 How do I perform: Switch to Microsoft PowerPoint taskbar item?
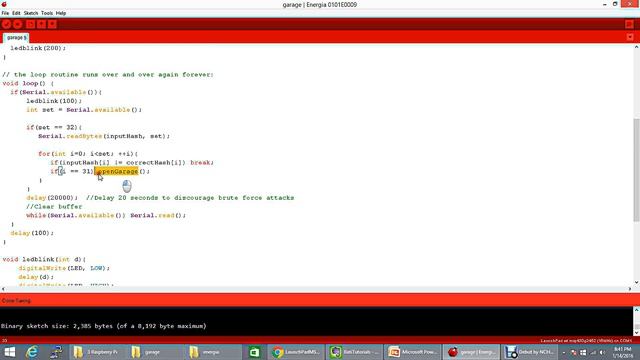412,352
